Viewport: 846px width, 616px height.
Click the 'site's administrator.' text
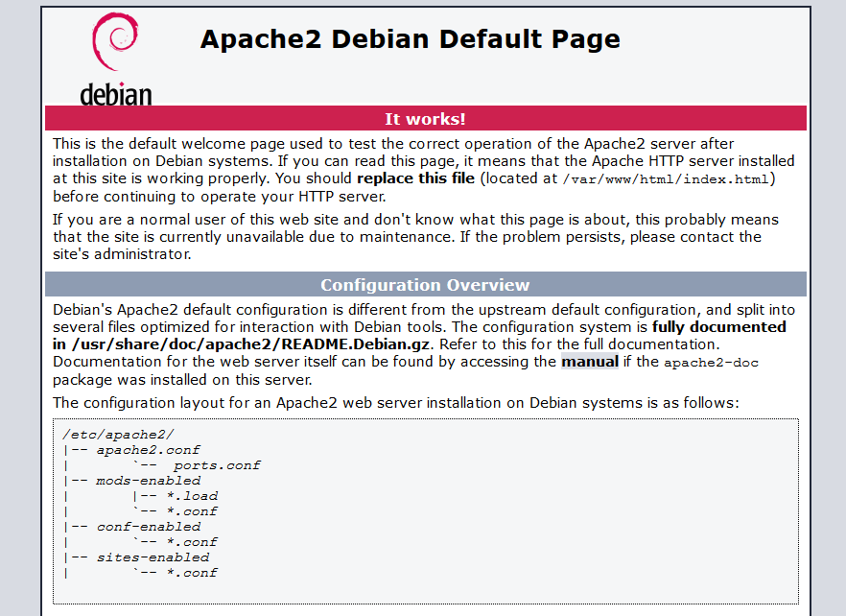122,253
